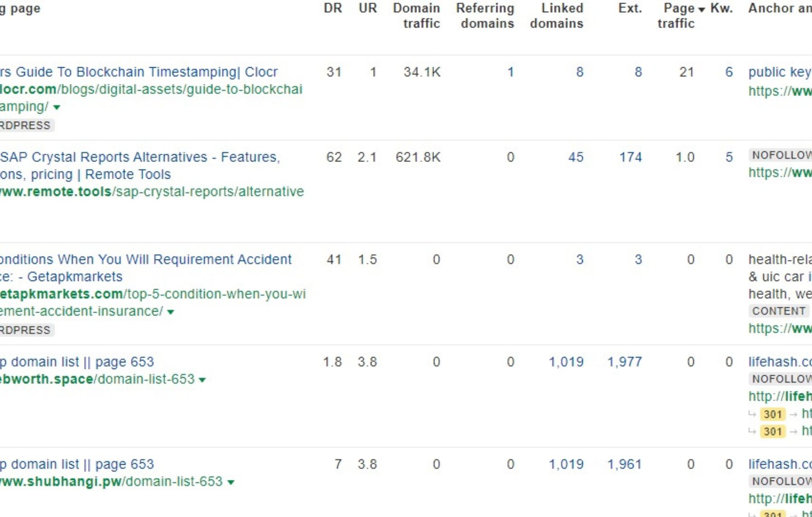The width and height of the screenshot is (812, 517).
Task: Click lifehash anchor link in shubhangi.pw row
Action: coord(780,464)
